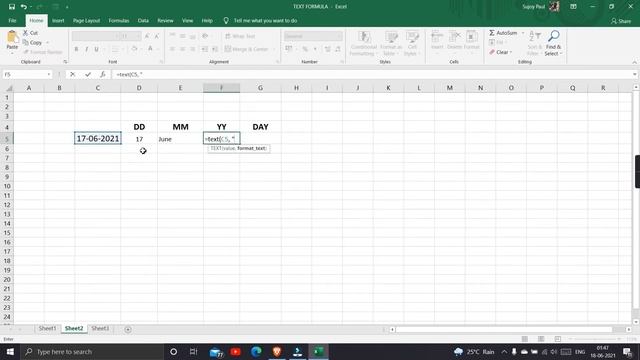Switch to the Insert tab

(x=58, y=20)
